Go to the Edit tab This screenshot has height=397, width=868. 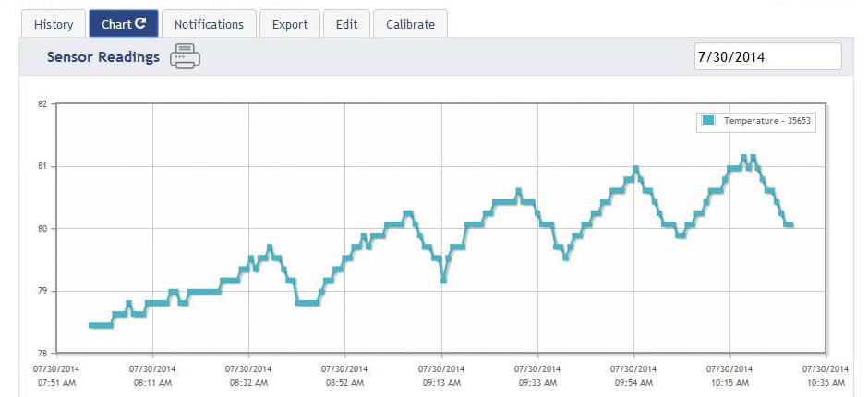click(x=346, y=24)
